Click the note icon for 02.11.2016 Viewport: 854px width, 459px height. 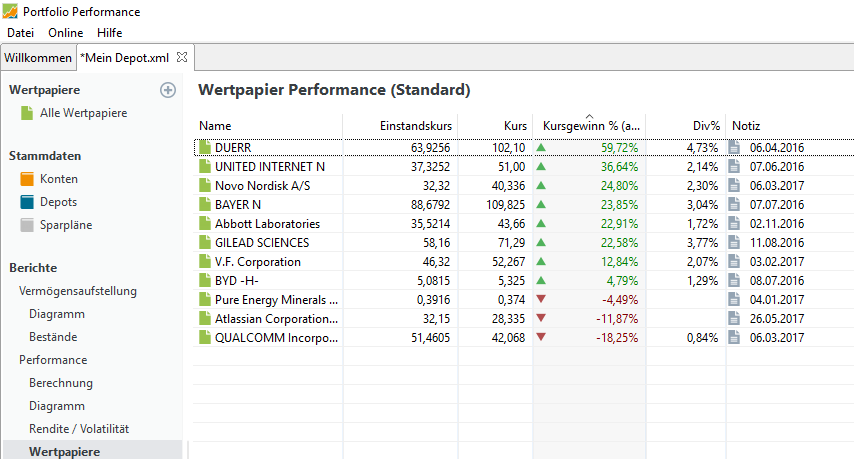click(x=734, y=223)
